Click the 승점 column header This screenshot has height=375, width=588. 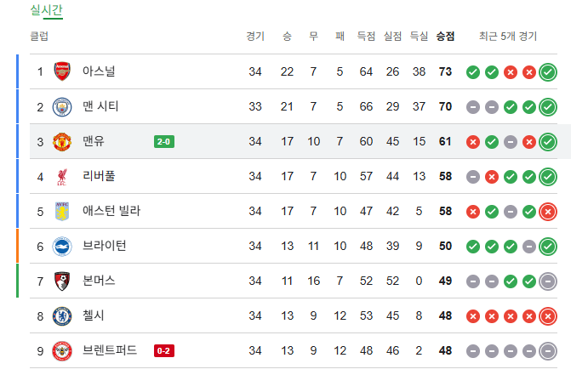(x=445, y=37)
